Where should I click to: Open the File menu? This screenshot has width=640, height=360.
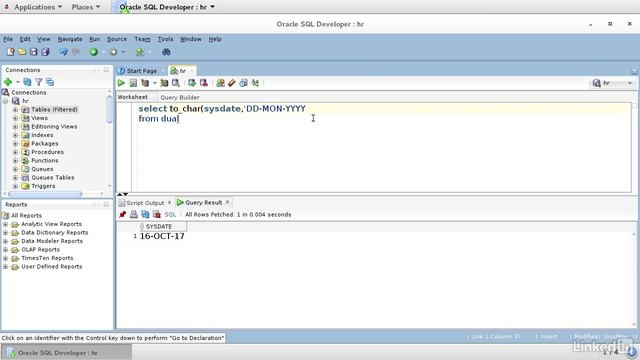[8, 39]
